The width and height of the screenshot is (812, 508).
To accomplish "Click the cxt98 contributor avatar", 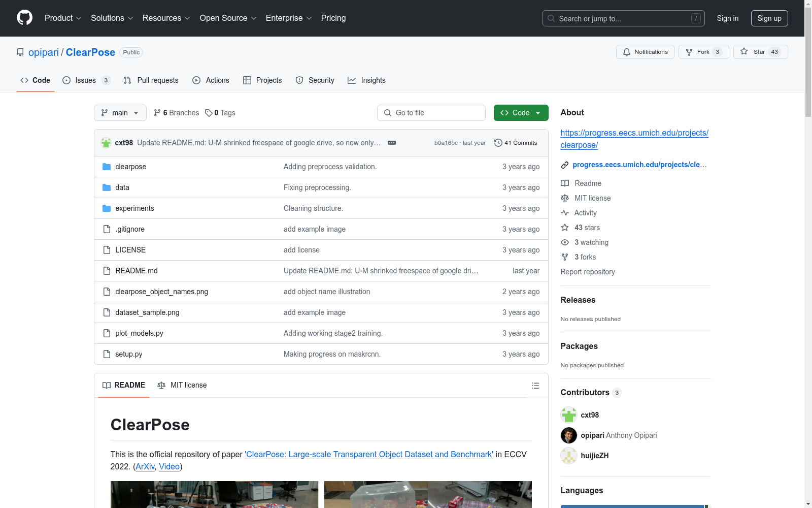I will pyautogui.click(x=568, y=415).
